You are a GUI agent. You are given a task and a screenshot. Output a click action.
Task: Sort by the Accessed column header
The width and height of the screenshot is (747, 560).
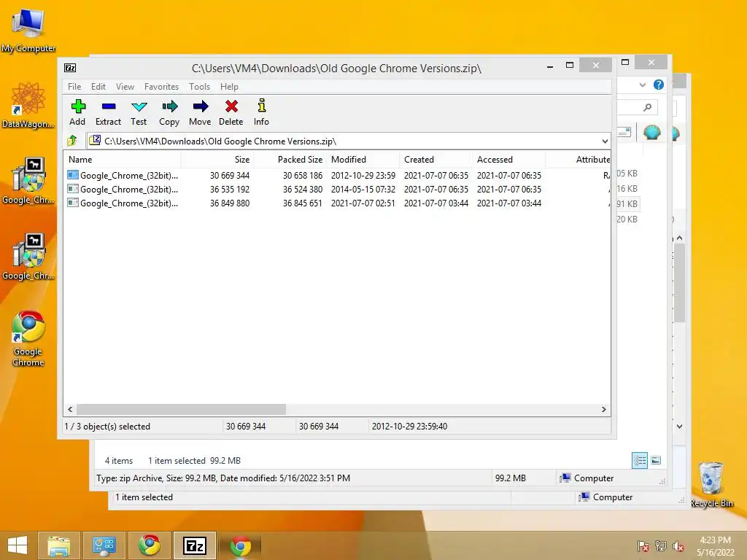click(x=508, y=160)
